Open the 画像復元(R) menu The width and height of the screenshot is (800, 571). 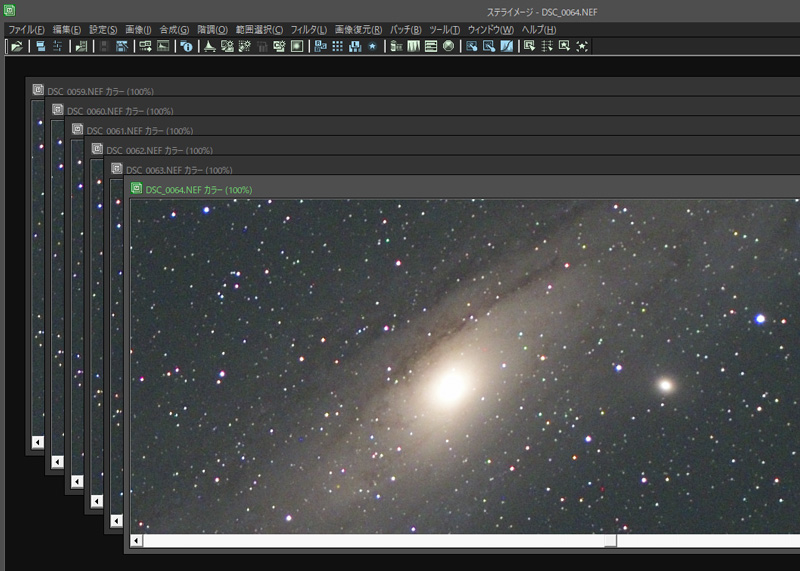pyautogui.click(x=357, y=30)
